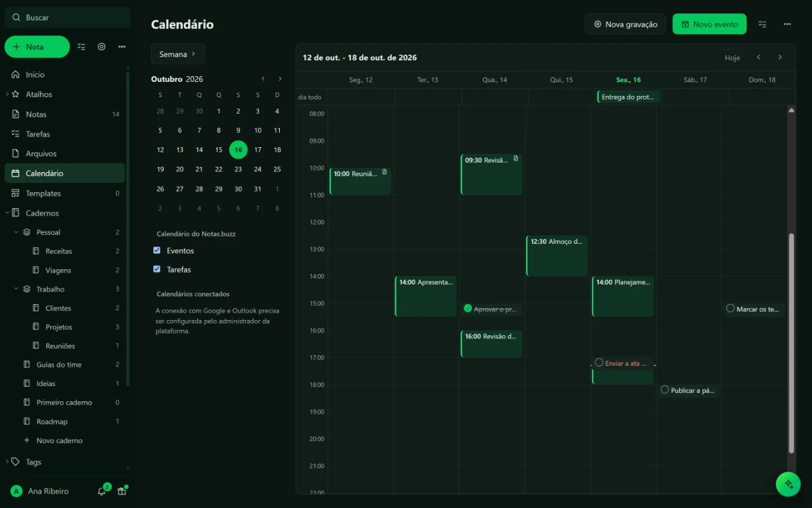This screenshot has height=508, width=812.
Task: Expand the Tags section
Action: 7,462
